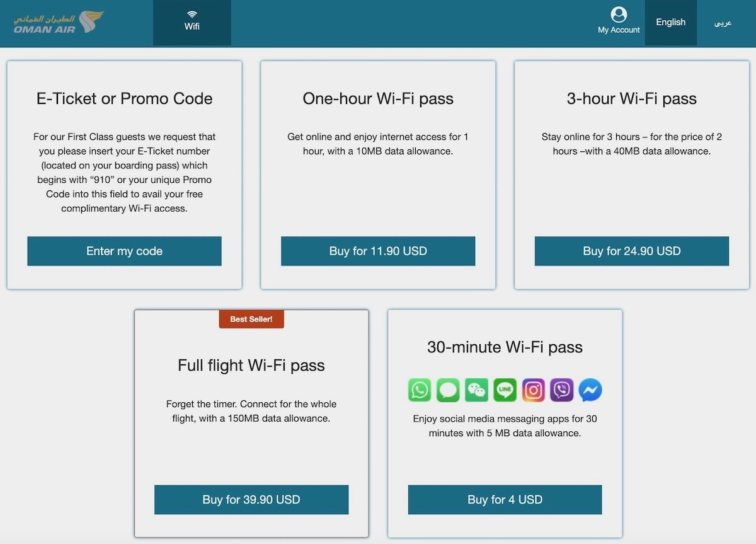The height and width of the screenshot is (544, 756).
Task: Buy 3-hour pass for 24.90 USD
Action: [632, 251]
